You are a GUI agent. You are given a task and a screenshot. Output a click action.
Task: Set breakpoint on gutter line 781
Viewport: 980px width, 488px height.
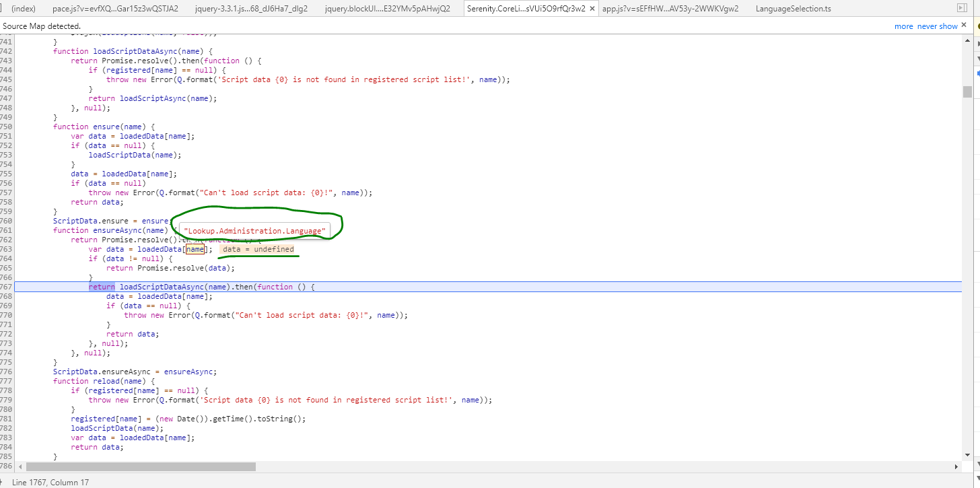(7, 419)
